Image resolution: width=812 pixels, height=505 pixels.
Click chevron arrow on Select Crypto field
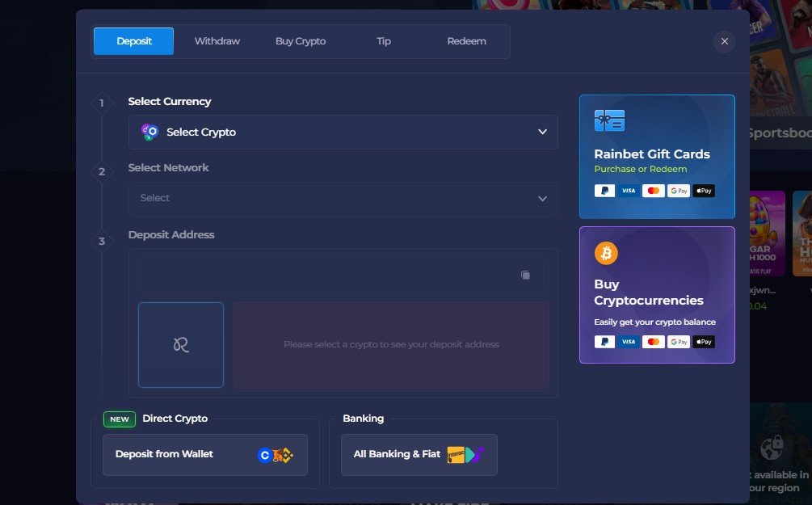[x=542, y=132]
